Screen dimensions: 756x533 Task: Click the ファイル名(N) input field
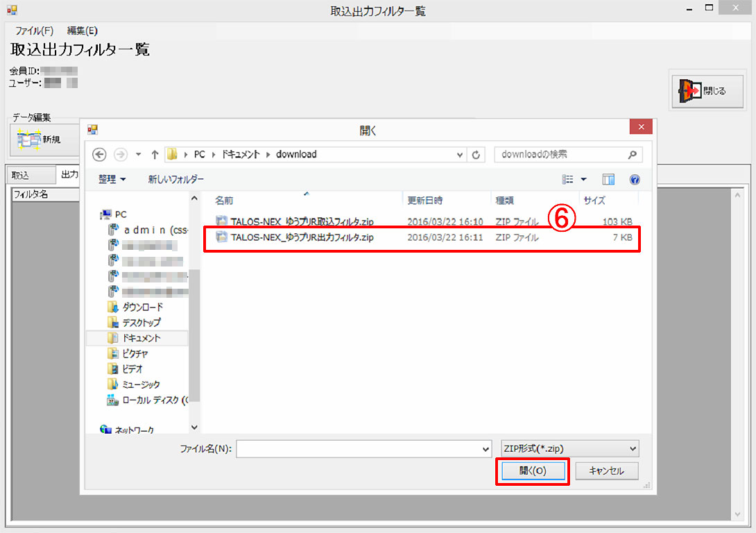click(x=358, y=449)
